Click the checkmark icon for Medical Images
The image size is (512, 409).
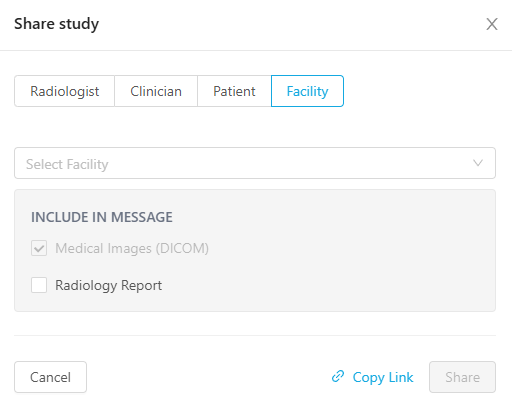click(x=39, y=248)
